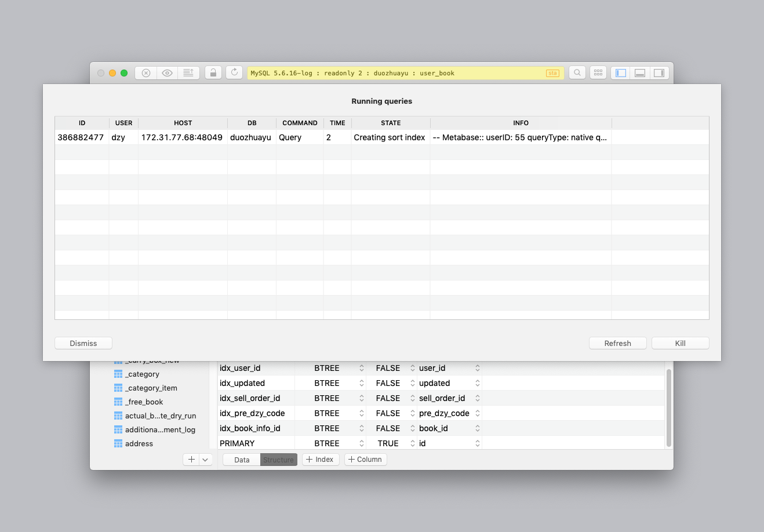Click the plugins grid icon in the toolbar
Viewport: 764px width, 532px height.
[x=598, y=72]
